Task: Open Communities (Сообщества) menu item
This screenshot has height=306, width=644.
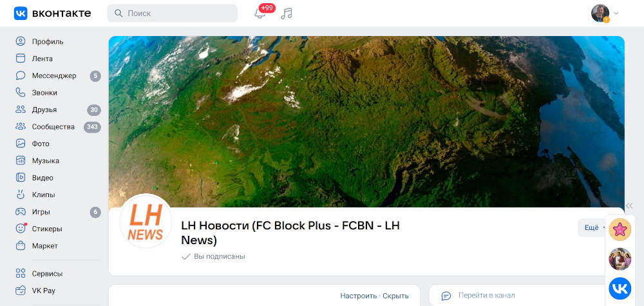Action: coord(57,126)
